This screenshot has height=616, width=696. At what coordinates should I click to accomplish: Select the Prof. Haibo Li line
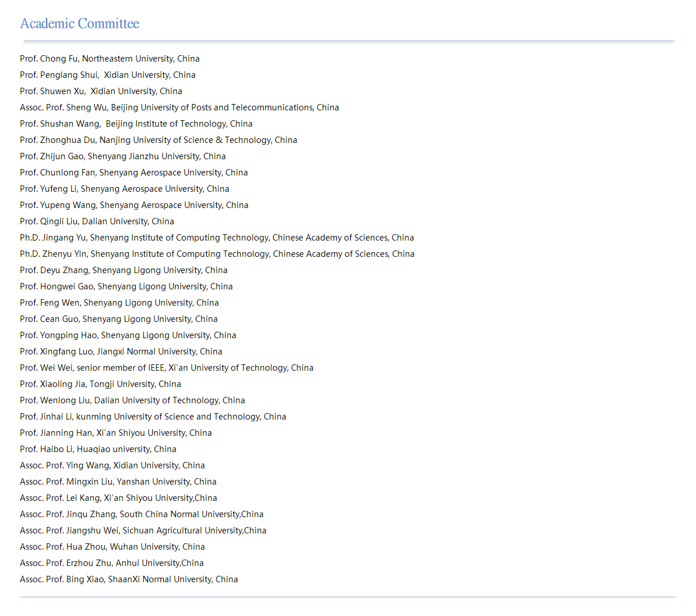[98, 449]
